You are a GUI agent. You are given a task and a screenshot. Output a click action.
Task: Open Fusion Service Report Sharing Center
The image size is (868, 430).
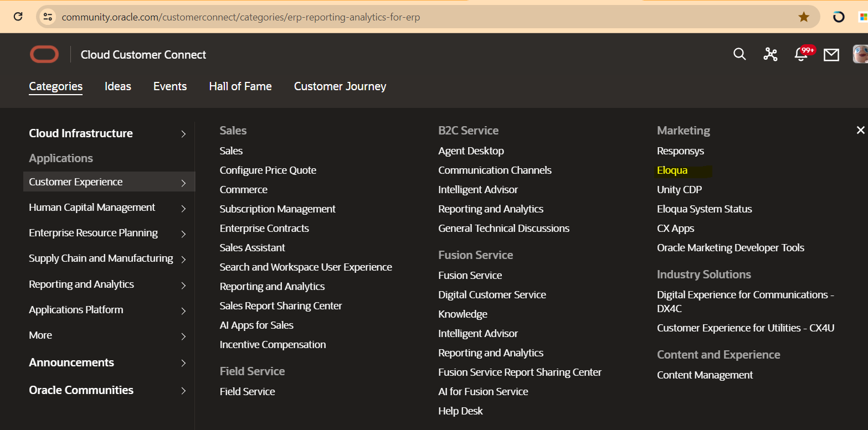(x=520, y=372)
